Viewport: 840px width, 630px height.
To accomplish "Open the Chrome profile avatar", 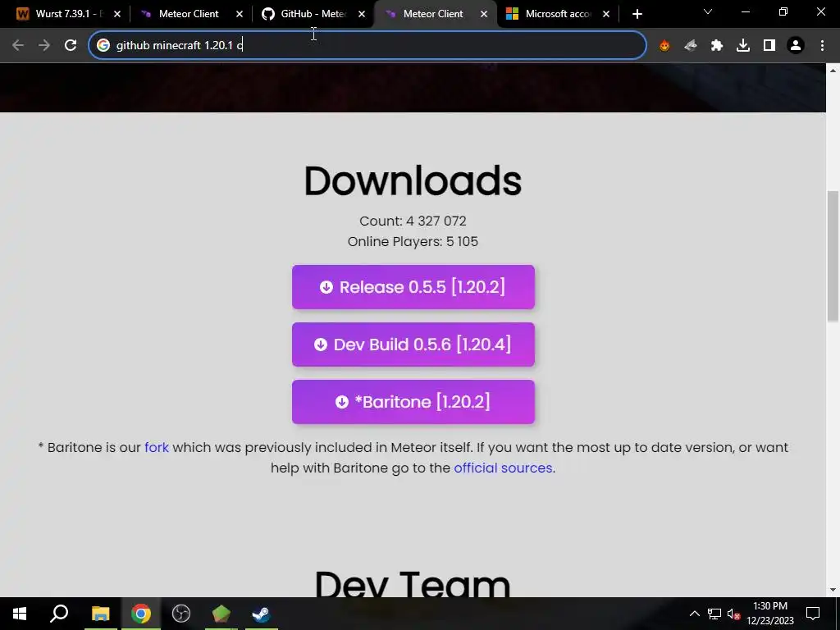I will [796, 46].
